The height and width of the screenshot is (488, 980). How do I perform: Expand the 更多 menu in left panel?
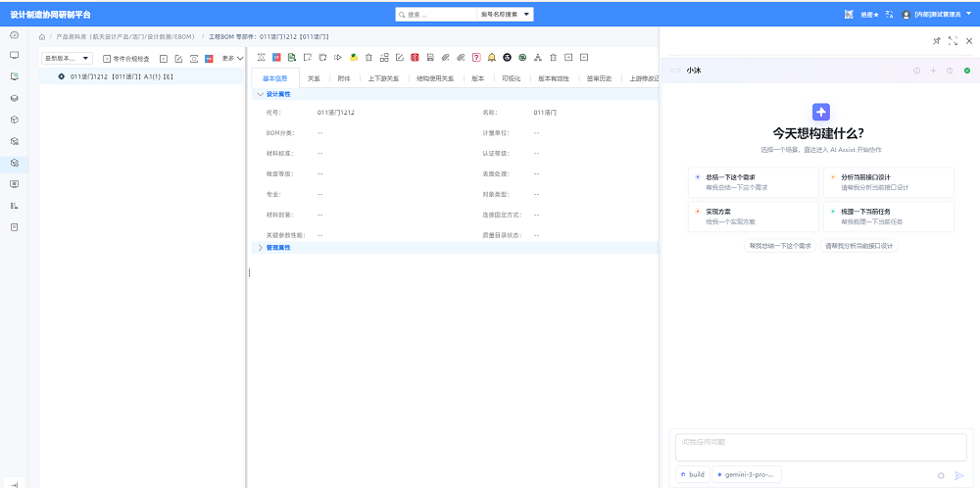tap(232, 58)
